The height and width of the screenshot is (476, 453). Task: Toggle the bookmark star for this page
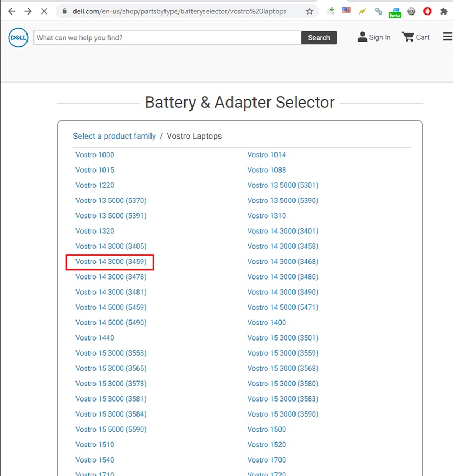click(310, 10)
